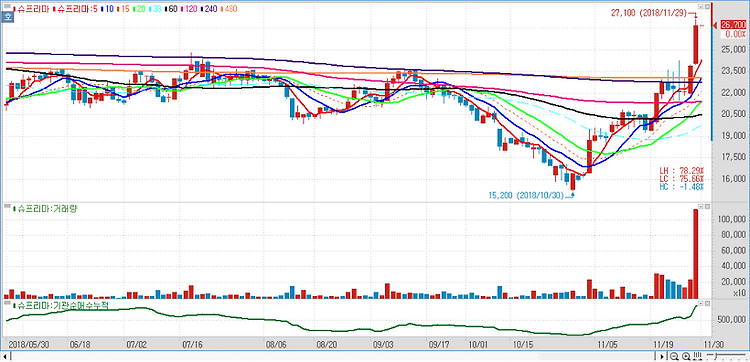
Task: Click the 27,100 (2018/11/29) high marker
Action: pos(650,13)
